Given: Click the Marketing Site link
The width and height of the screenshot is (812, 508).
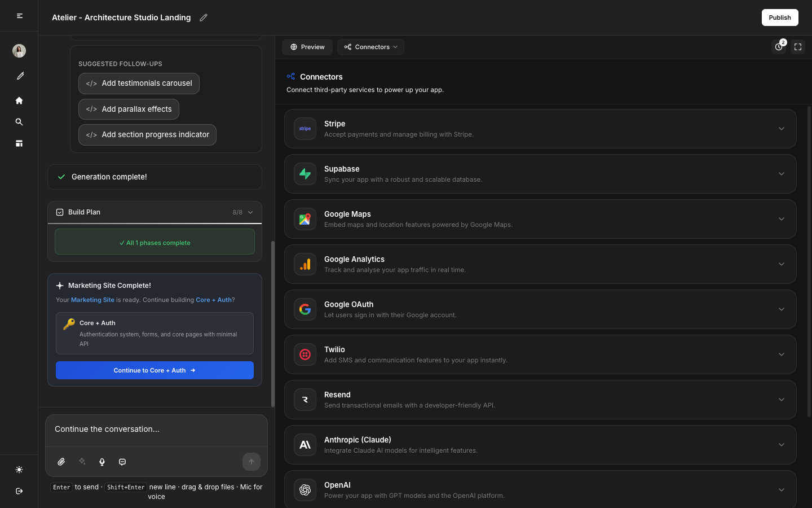Looking at the screenshot, I should coord(92,300).
